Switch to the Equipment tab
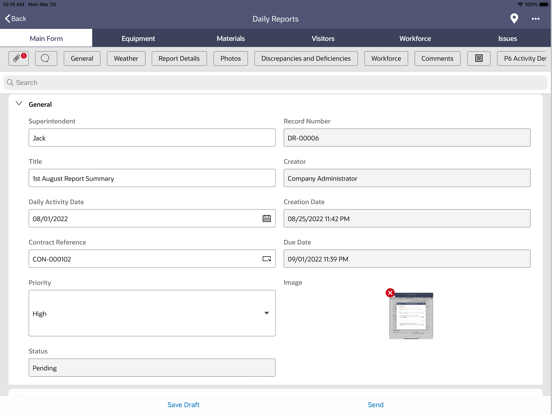552x414 pixels. pos(138,38)
